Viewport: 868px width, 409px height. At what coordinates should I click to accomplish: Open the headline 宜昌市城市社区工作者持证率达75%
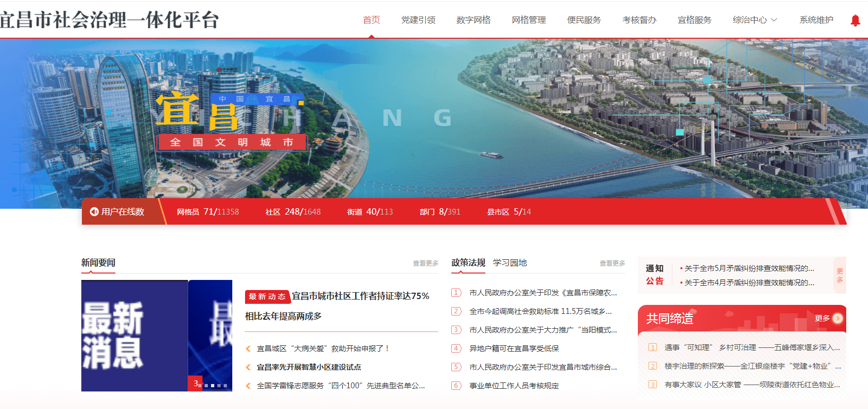tap(360, 296)
